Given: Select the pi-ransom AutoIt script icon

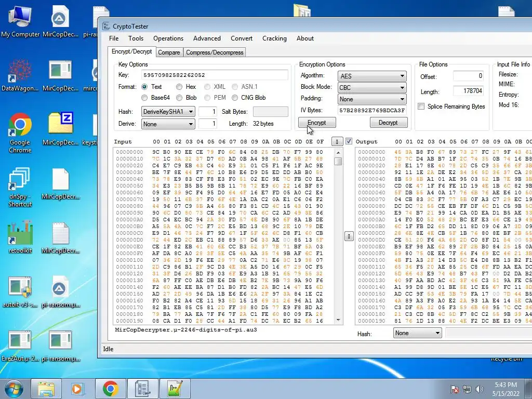Looking at the screenshot, I should coord(61,292).
